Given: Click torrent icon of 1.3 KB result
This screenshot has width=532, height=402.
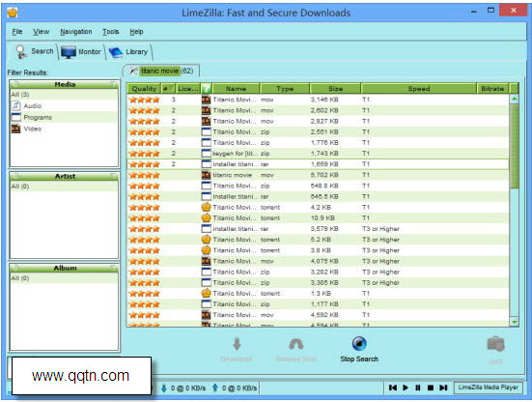Looking at the screenshot, I should coord(206,294).
